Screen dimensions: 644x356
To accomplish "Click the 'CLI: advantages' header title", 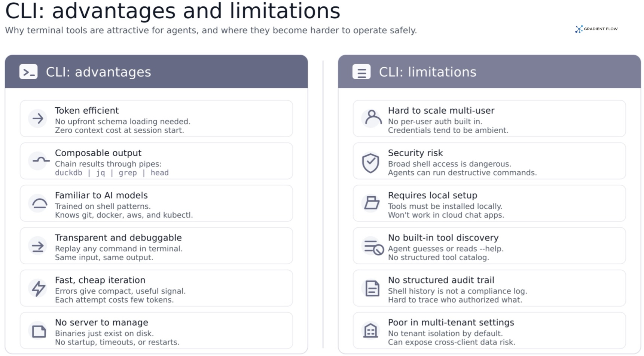I will (x=98, y=72).
